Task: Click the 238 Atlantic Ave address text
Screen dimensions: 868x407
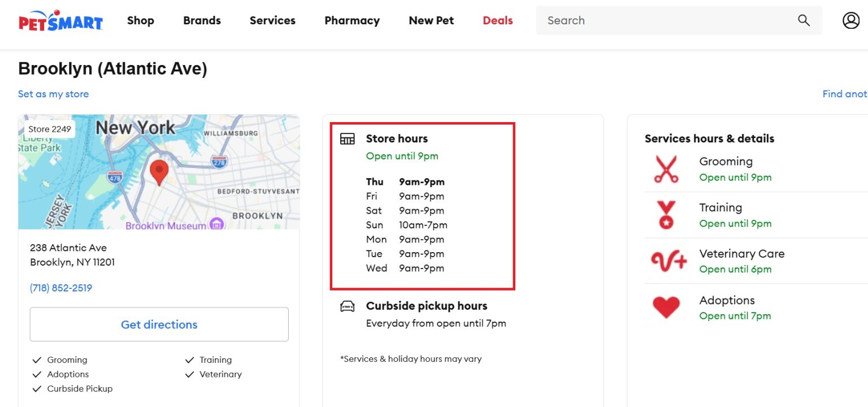Action: click(x=68, y=248)
